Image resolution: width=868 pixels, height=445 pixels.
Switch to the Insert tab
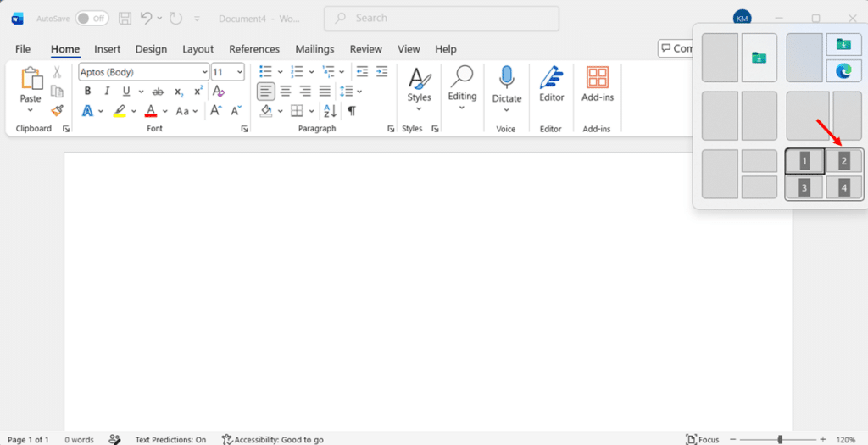click(x=108, y=49)
